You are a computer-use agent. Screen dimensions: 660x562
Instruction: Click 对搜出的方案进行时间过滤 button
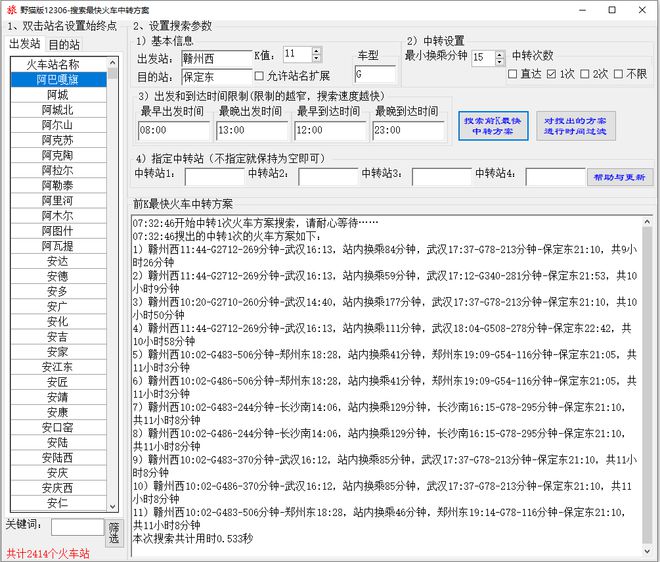pyautogui.click(x=575, y=126)
